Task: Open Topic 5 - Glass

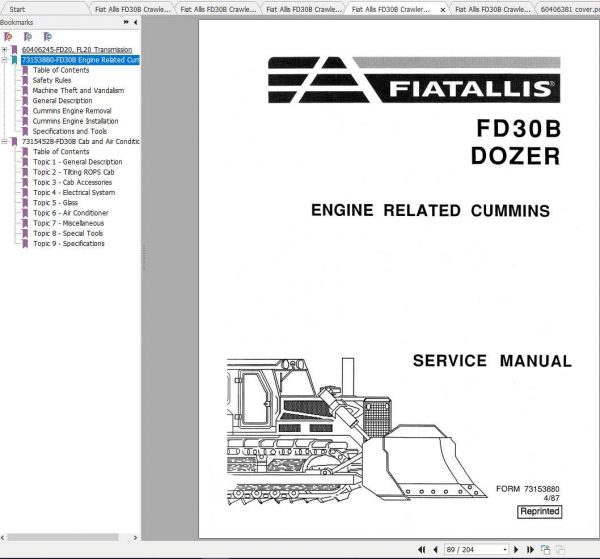Action: pos(55,203)
